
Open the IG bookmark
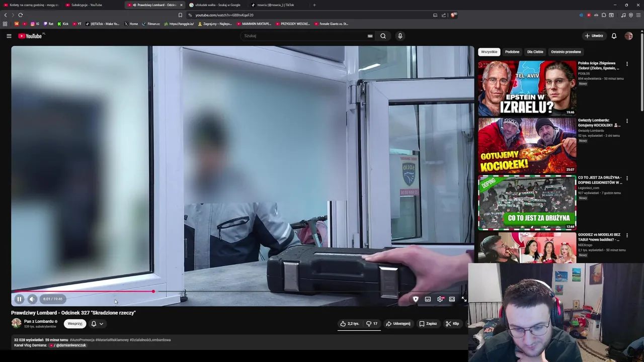pos(35,24)
